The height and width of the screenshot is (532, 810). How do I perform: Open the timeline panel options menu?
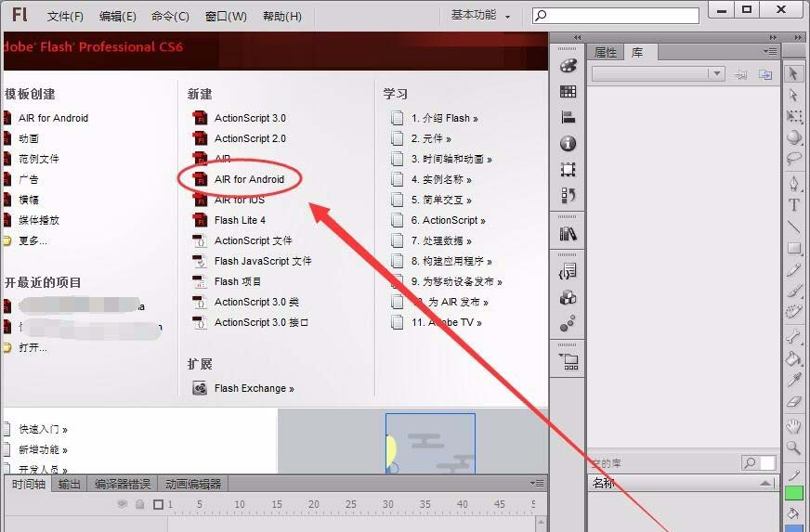click(537, 484)
